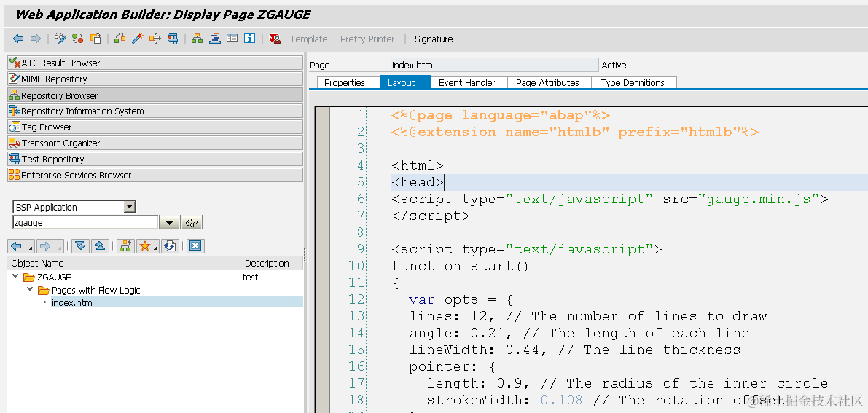Activate the page using the magic wand icon
The height and width of the screenshot is (413, 868).
coord(137,38)
